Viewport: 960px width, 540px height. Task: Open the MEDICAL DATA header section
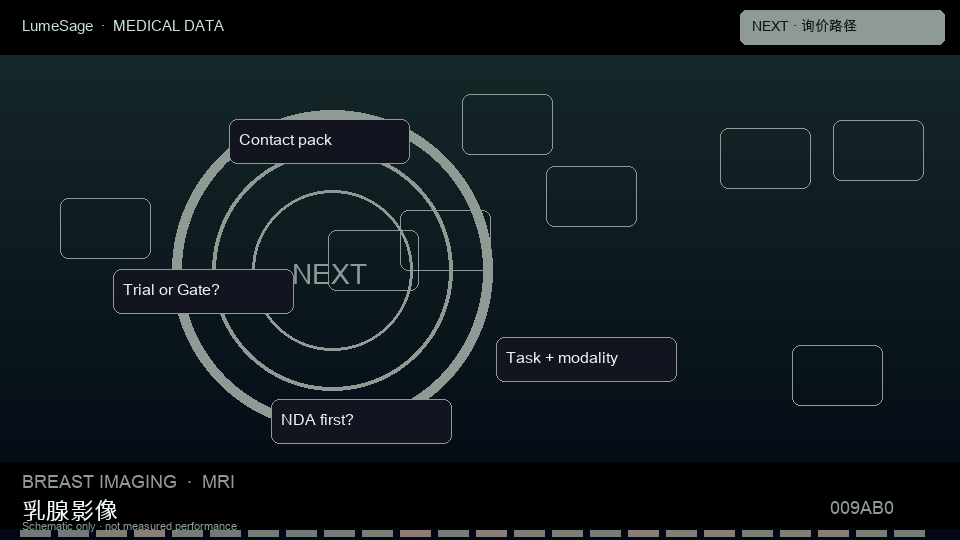click(168, 26)
